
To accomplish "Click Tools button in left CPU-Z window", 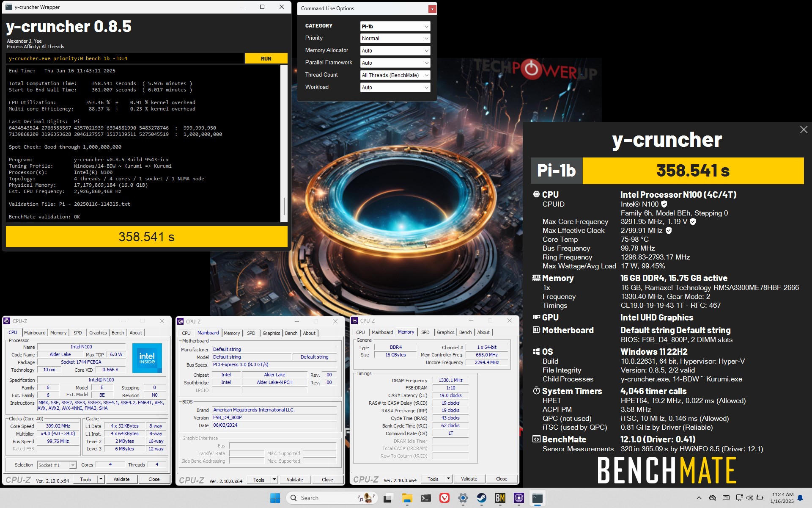I will click(85, 480).
